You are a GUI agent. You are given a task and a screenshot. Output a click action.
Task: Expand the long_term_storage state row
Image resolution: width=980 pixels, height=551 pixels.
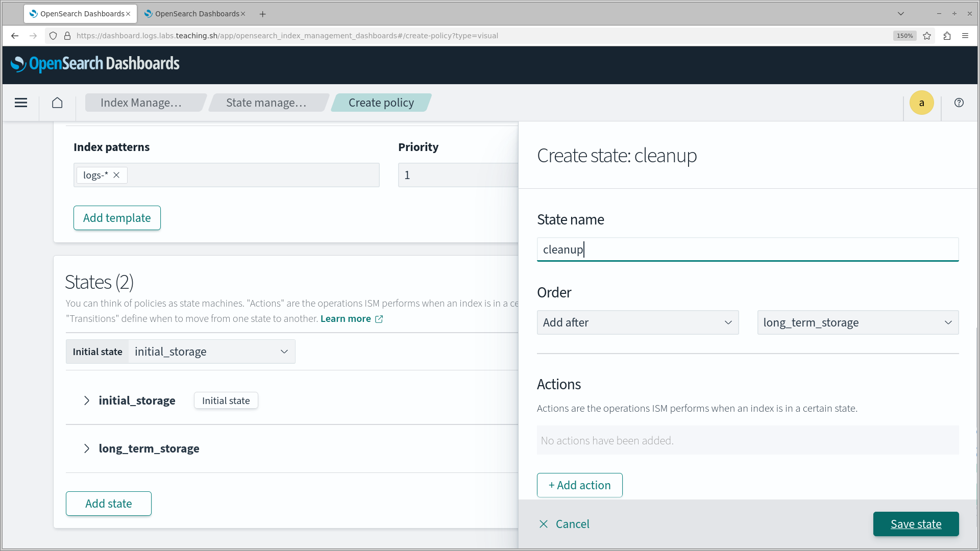(x=86, y=448)
